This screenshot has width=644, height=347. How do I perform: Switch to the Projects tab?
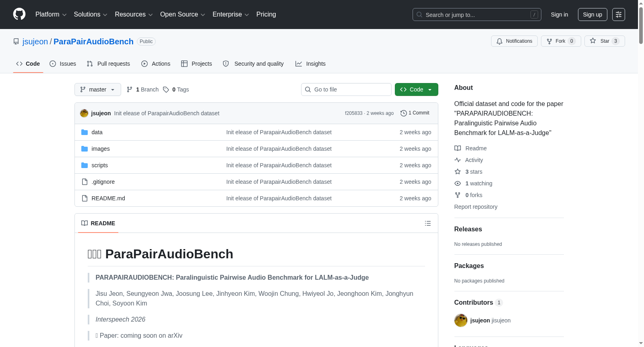click(x=196, y=64)
